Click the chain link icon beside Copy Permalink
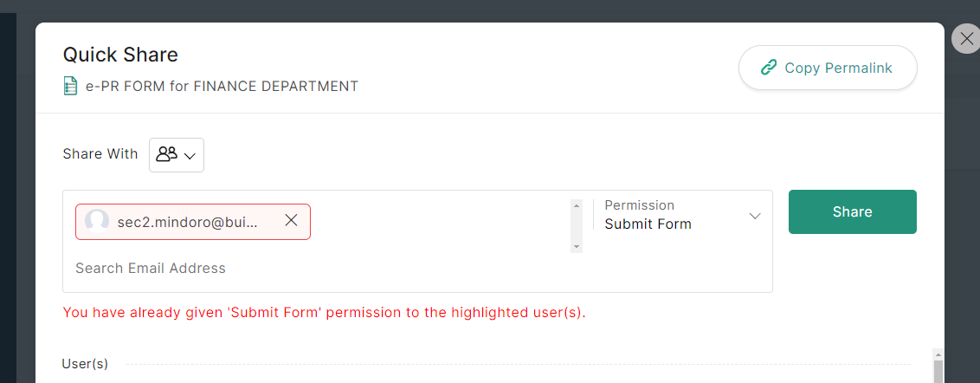This screenshot has height=383, width=980. pyautogui.click(x=768, y=68)
